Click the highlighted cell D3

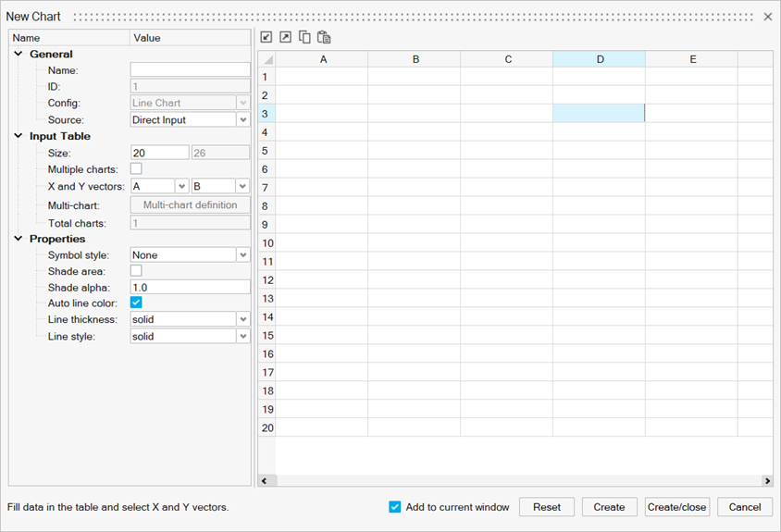[x=600, y=114]
